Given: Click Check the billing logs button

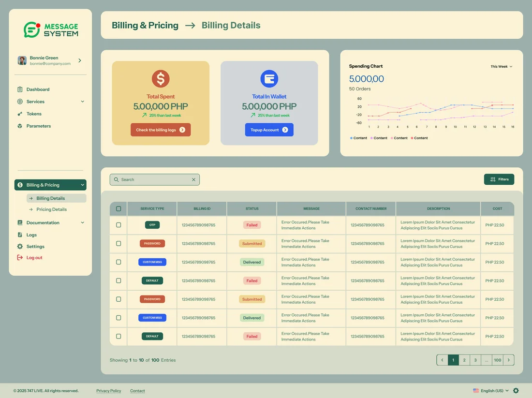Looking at the screenshot, I should 161,130.
